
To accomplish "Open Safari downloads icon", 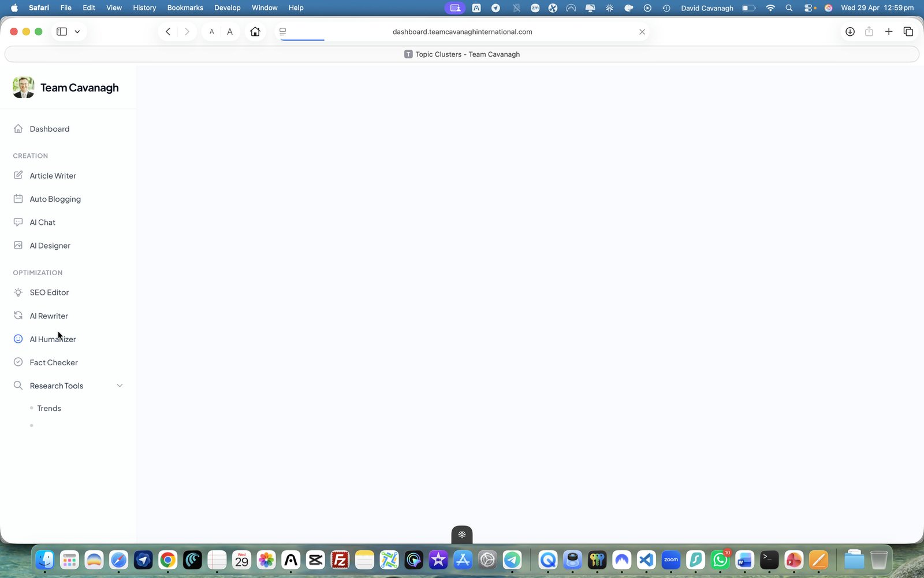I will pos(850,32).
